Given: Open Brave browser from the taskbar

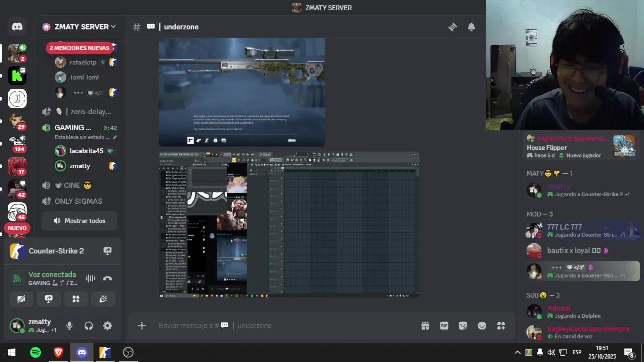Looking at the screenshot, I should pos(59,352).
